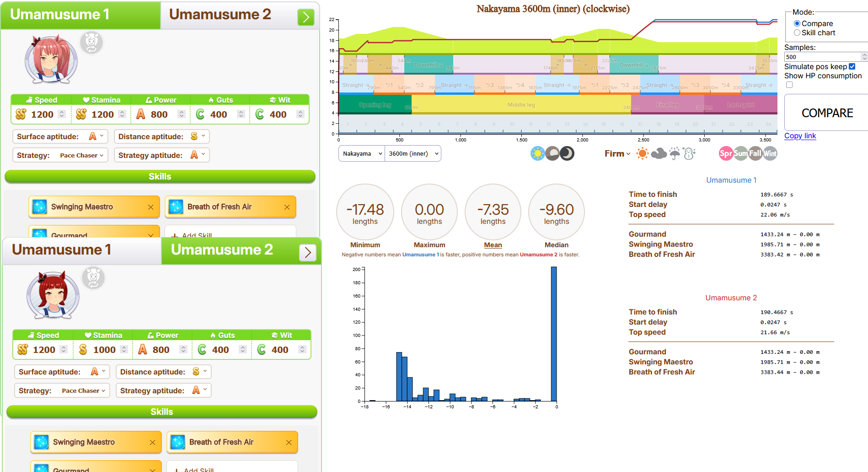Choose cloudy weather icon
Viewport: 868px width, 472px height.
659,153
